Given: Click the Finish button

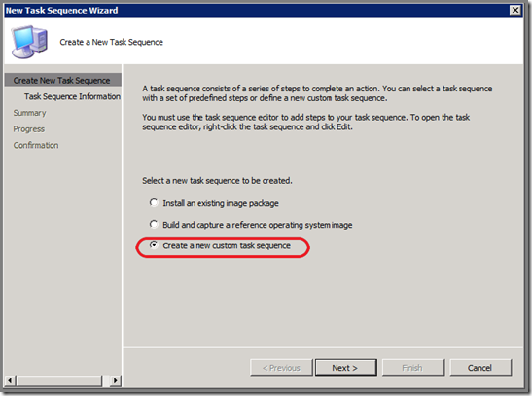Looking at the screenshot, I should point(413,368).
